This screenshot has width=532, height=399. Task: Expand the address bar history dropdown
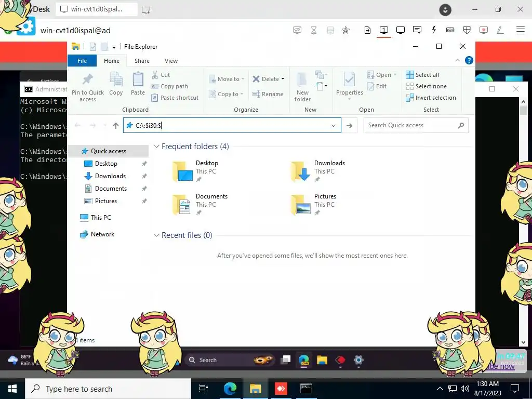click(x=334, y=126)
